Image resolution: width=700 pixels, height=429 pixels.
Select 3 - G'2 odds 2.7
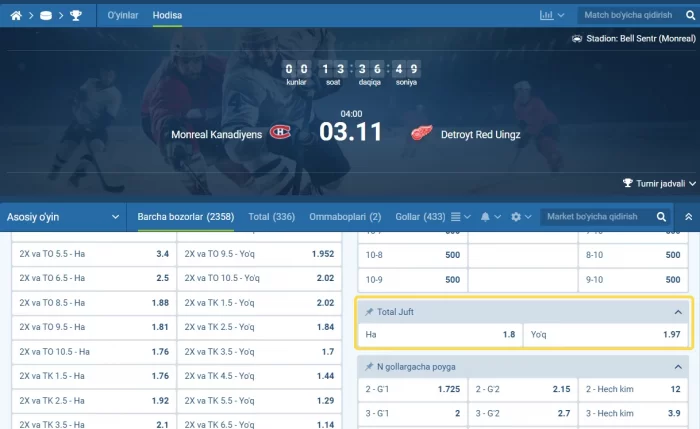click(x=523, y=414)
